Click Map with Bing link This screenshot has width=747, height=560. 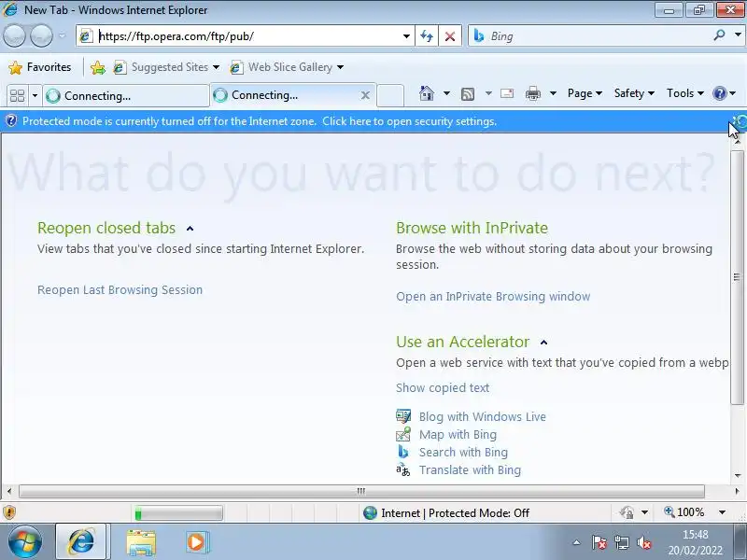[458, 435]
